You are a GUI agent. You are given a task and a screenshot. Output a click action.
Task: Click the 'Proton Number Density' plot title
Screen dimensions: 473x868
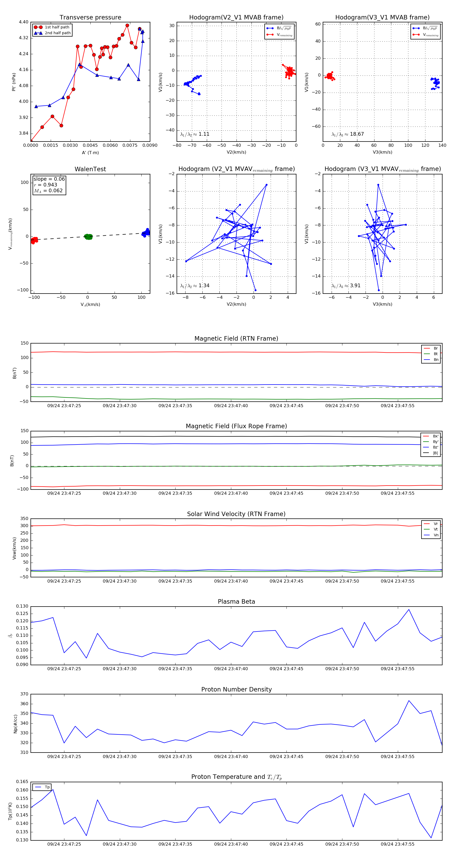236,689
